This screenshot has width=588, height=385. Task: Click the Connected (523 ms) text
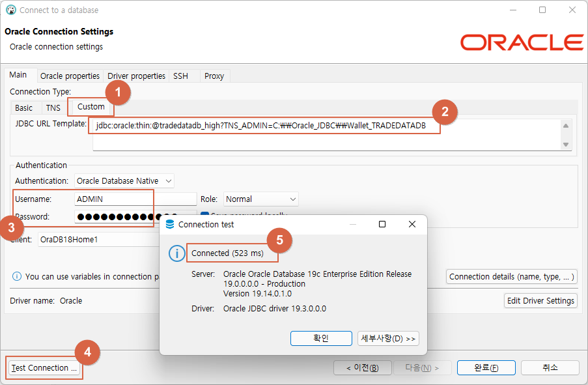point(227,253)
